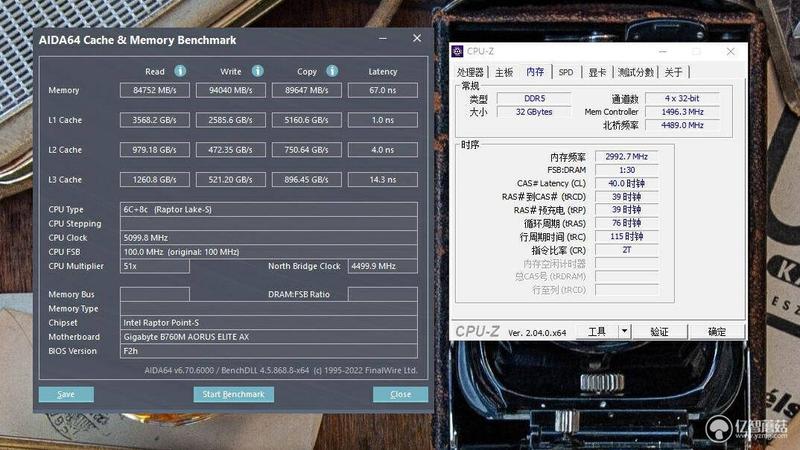The width and height of the screenshot is (800, 450).
Task: Click the Start Benchmark button
Action: click(x=234, y=394)
